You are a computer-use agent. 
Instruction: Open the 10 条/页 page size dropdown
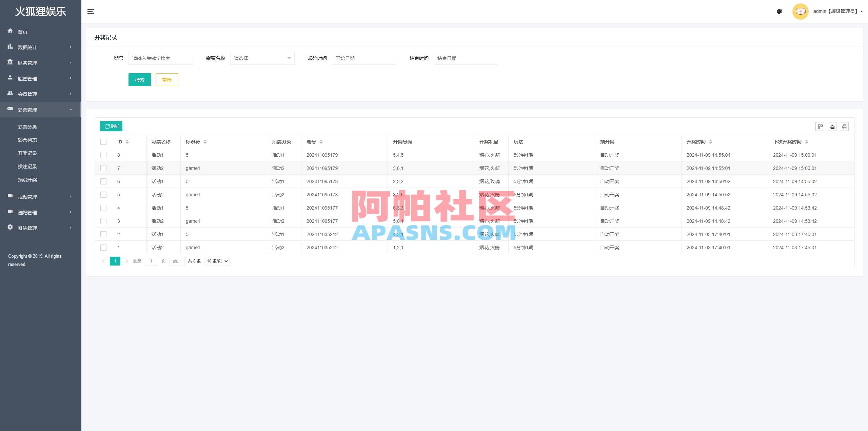tap(216, 261)
